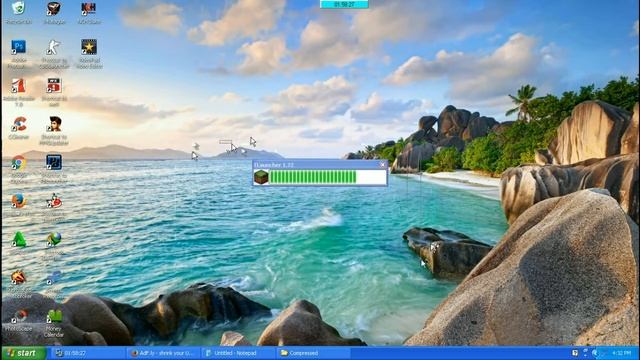Click the taskbar clock showing 4:32 PM
Screen dimensions: 640x360
(622, 353)
